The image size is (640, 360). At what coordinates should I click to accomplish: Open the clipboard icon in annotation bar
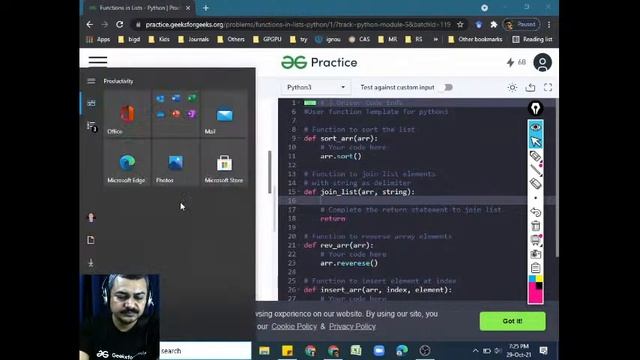[536, 268]
